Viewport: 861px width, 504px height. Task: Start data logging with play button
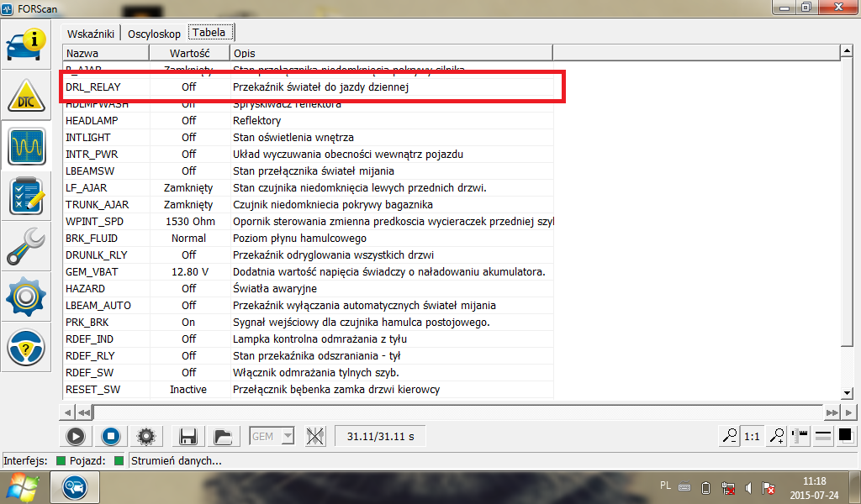[75, 437]
